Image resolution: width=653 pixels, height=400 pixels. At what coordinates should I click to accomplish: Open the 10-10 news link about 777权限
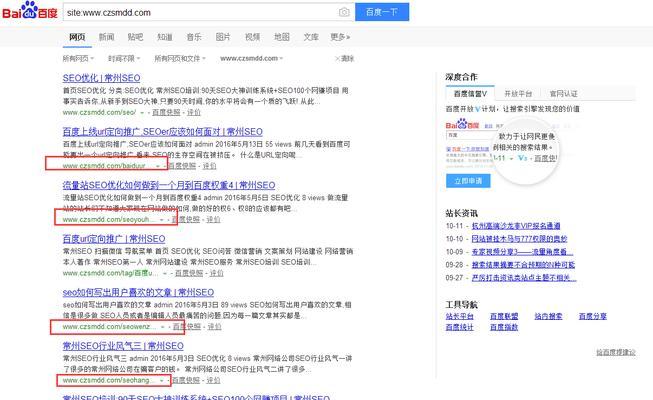tap(519, 239)
